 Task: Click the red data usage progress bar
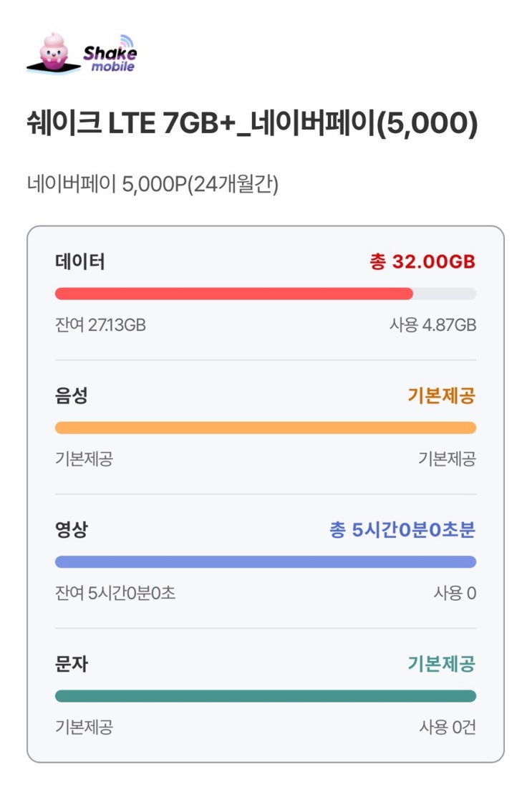click(234, 294)
